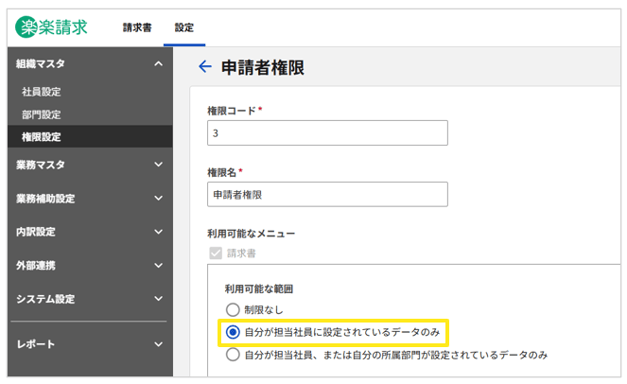627x384 pixels.
Task: Click the 申請者権限 page heading
Action: [263, 67]
